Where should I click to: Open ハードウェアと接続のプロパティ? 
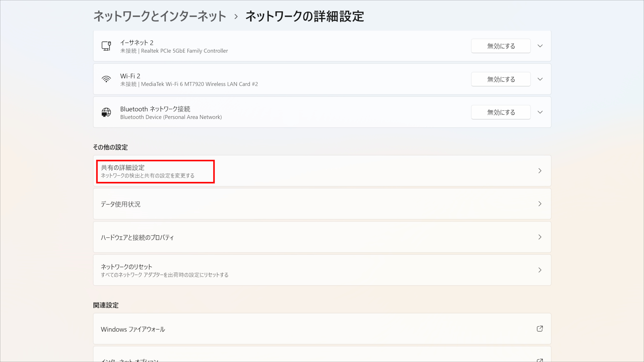point(302,237)
